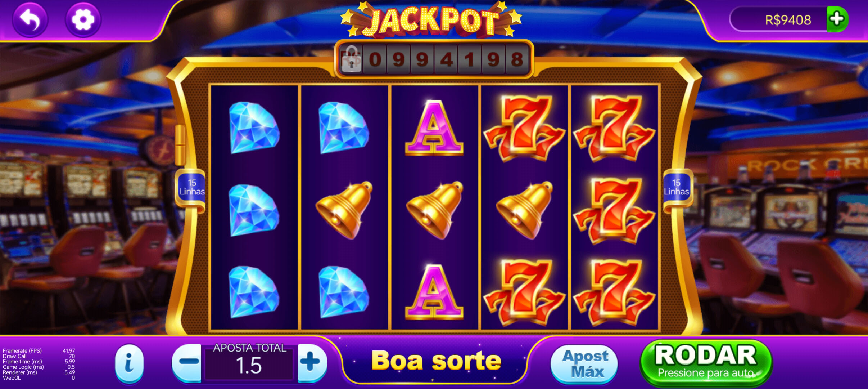Click the back arrow button
Screen dimensions: 868x389
point(30,19)
